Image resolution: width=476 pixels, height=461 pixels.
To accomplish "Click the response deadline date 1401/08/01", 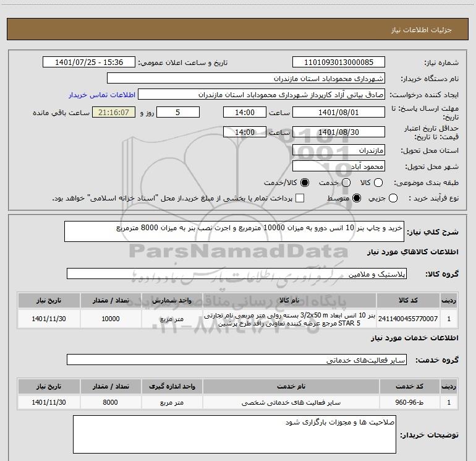I will point(339,112).
